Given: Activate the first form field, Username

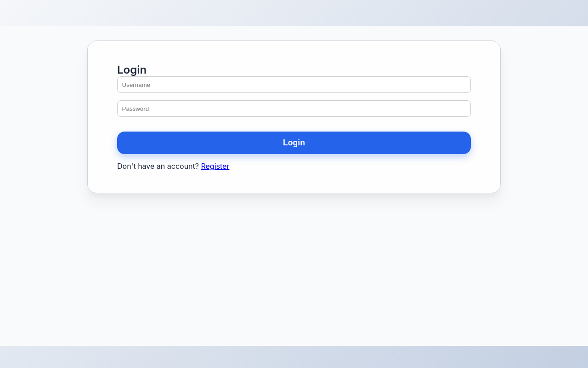Looking at the screenshot, I should [x=294, y=85].
